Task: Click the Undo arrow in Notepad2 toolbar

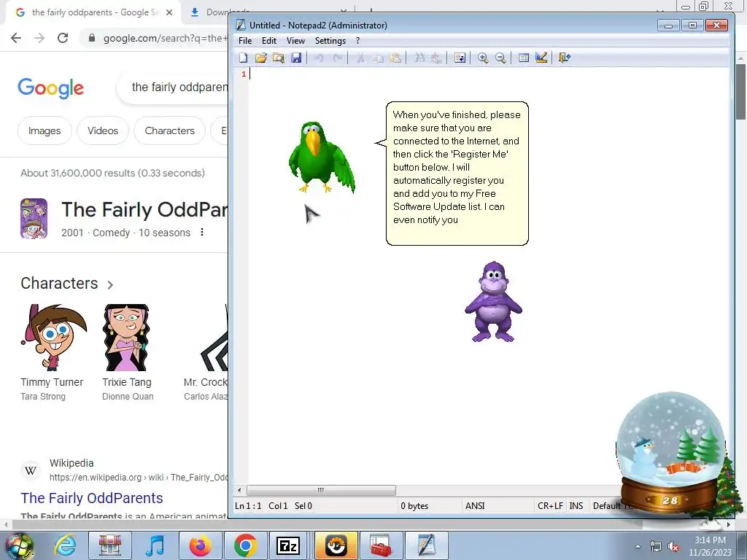Action: [x=320, y=58]
